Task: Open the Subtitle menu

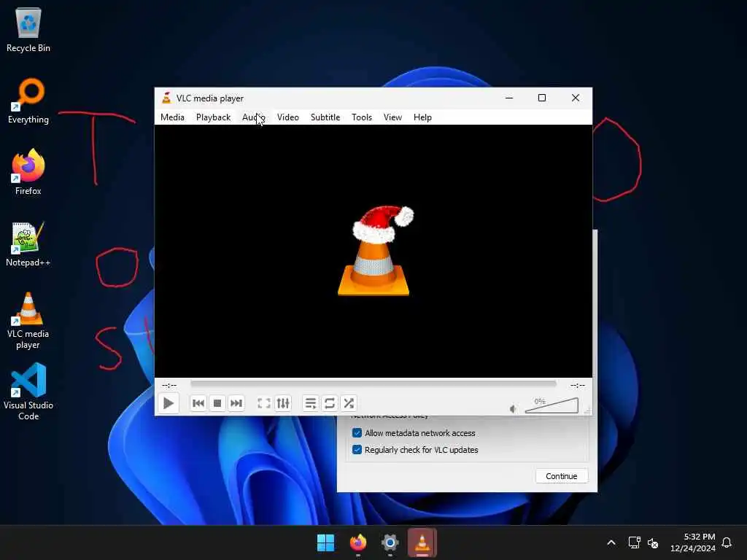Action: click(x=325, y=117)
